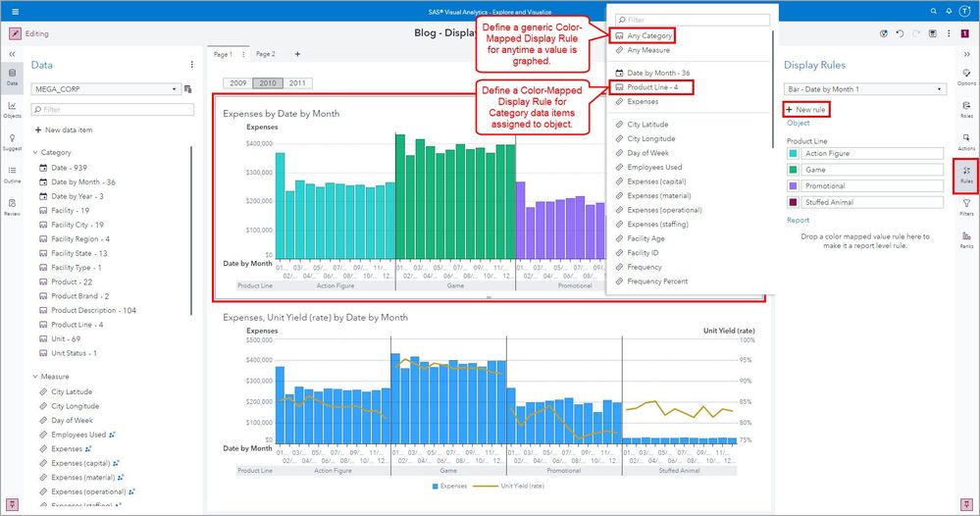The width and height of the screenshot is (980, 516).
Task: Select Expenses (capital) measure in Data pane
Action: pos(81,463)
